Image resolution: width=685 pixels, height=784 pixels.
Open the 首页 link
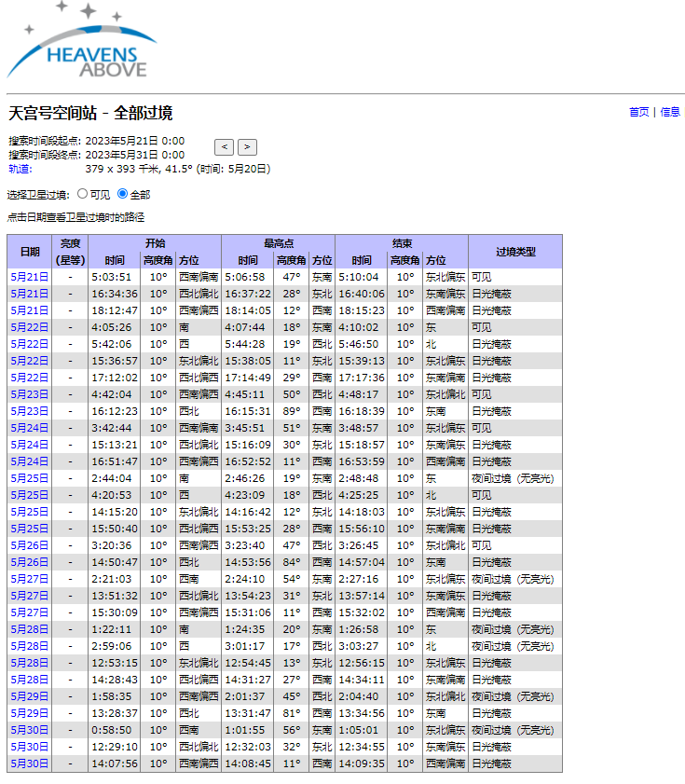pos(638,112)
